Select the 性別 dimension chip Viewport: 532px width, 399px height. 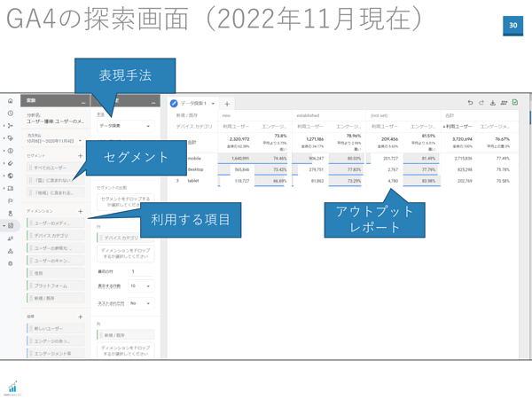[55, 273]
